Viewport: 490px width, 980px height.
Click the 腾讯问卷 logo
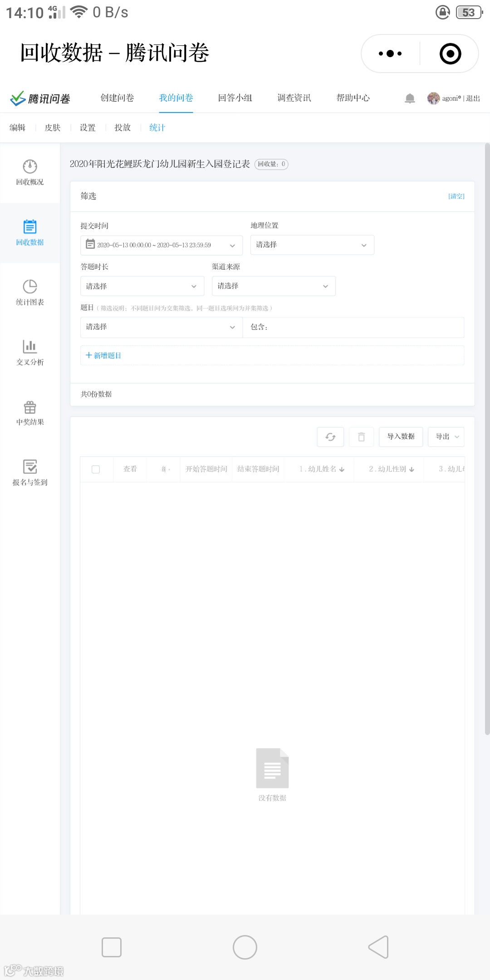click(x=40, y=98)
